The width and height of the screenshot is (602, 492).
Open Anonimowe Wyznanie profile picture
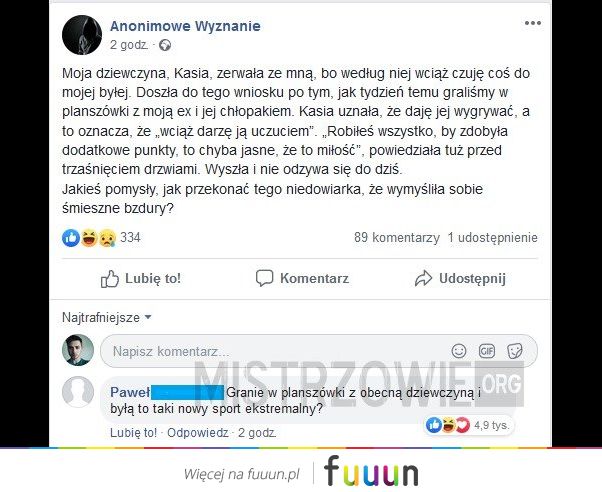(x=82, y=35)
